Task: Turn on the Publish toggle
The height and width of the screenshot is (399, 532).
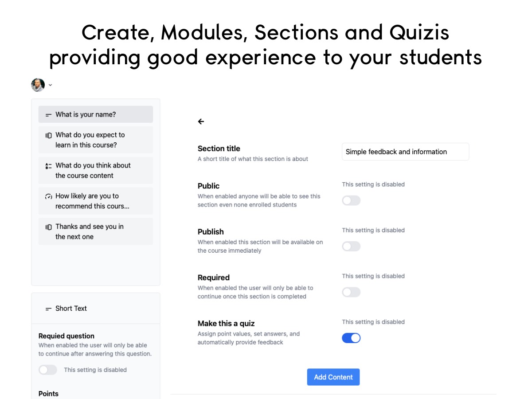Action: coord(351,246)
